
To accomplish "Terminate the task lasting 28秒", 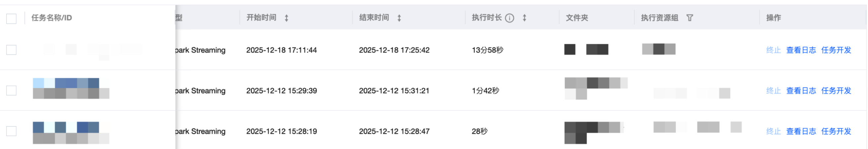I will [773, 131].
